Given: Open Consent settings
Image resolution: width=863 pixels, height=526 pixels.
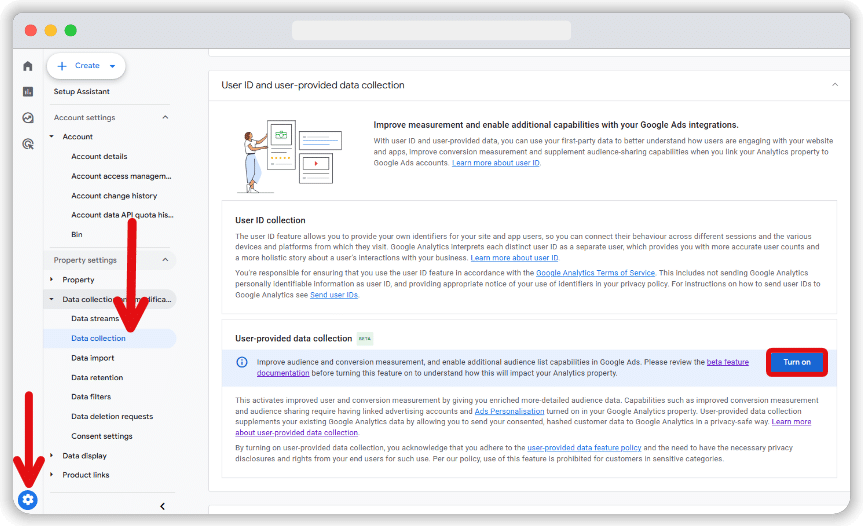Looking at the screenshot, I should 102,436.
